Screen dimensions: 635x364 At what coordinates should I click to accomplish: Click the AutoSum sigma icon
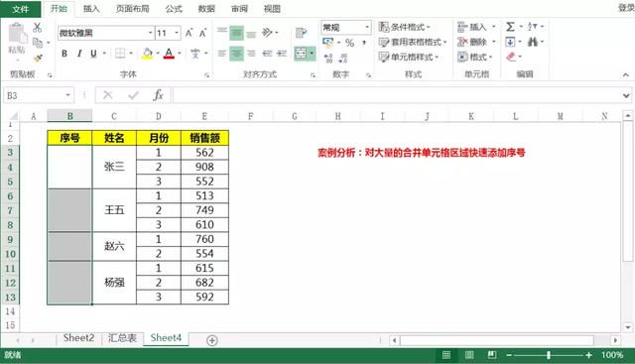point(510,27)
